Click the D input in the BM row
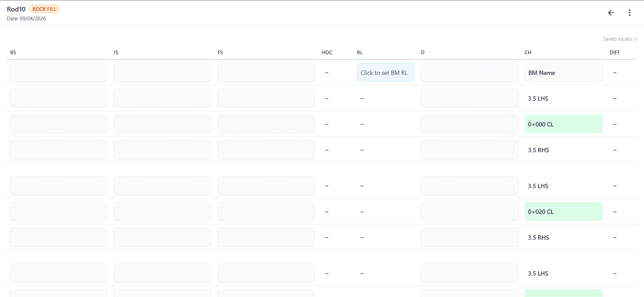The image size is (644, 297). click(x=469, y=73)
